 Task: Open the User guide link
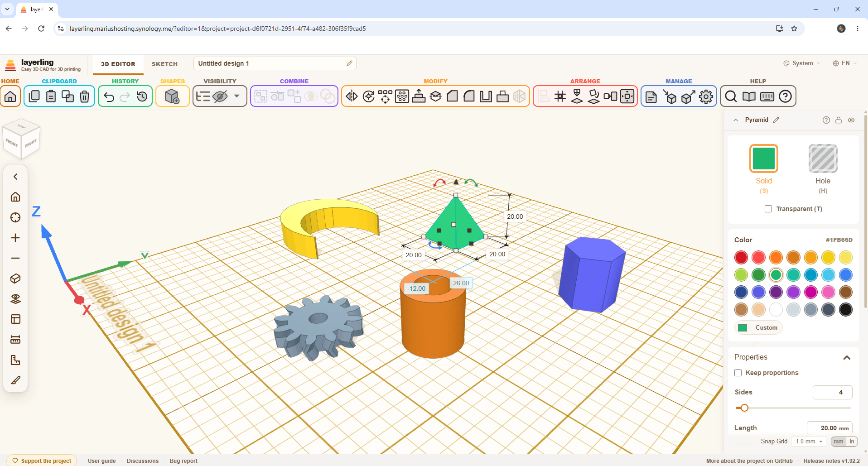pyautogui.click(x=102, y=461)
